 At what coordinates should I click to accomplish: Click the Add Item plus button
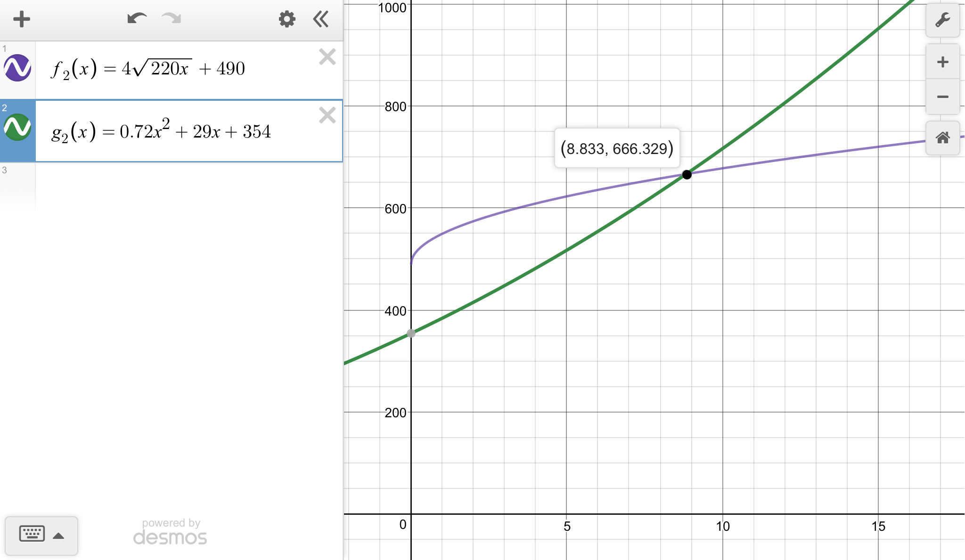[x=21, y=19]
